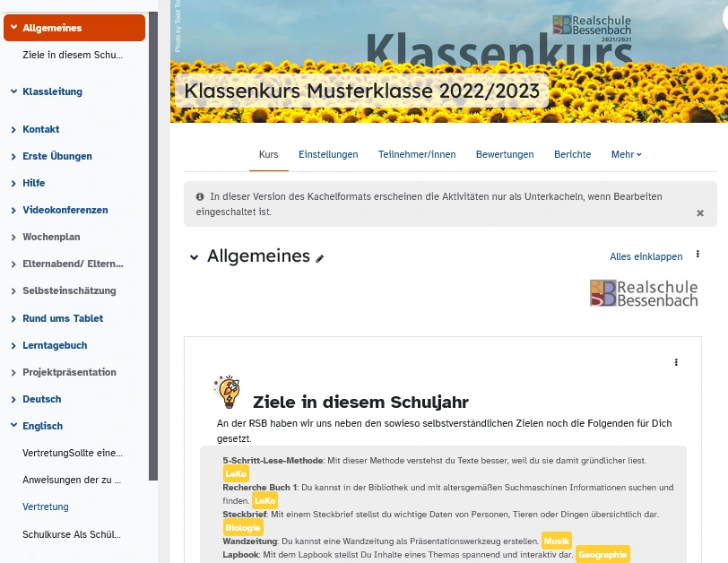Click the yellow Geographie tag
The height and width of the screenshot is (563, 728).
(602, 555)
